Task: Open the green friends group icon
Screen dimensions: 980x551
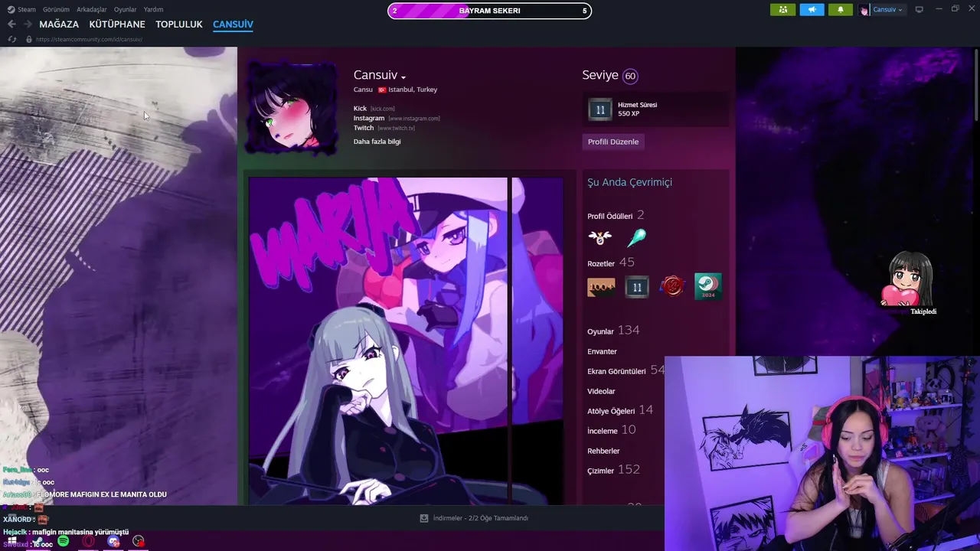Action: pyautogui.click(x=782, y=10)
